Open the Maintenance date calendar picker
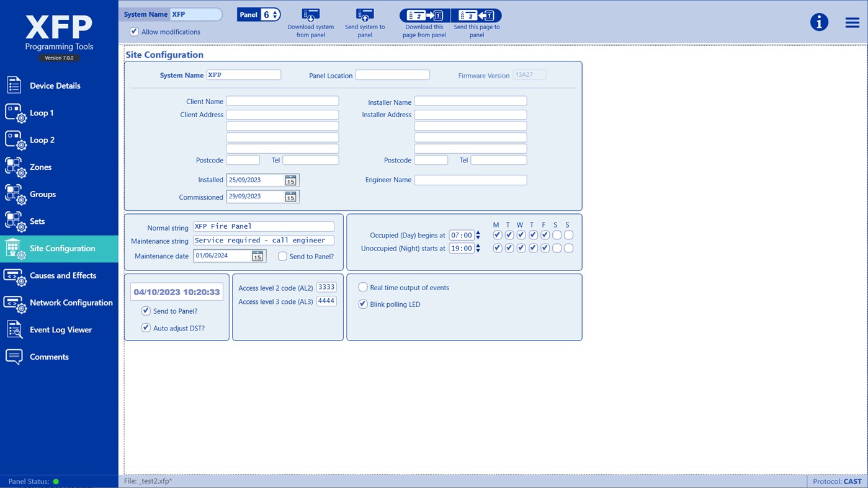868x488 pixels. [x=259, y=255]
